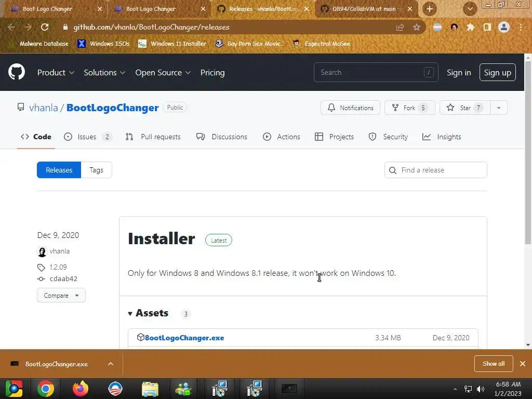Click the GitHub Octocat logo
Viewport: 532px width, 399px height.
tap(16, 72)
